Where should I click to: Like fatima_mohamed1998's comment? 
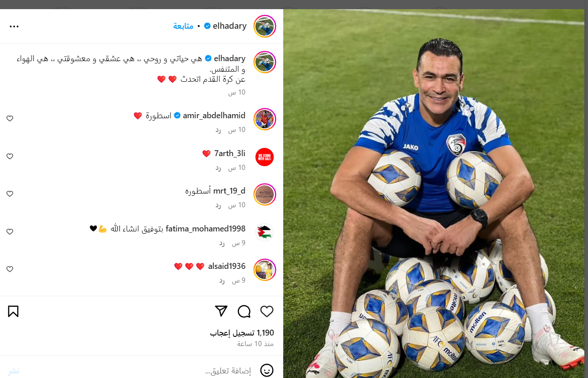pyautogui.click(x=10, y=232)
